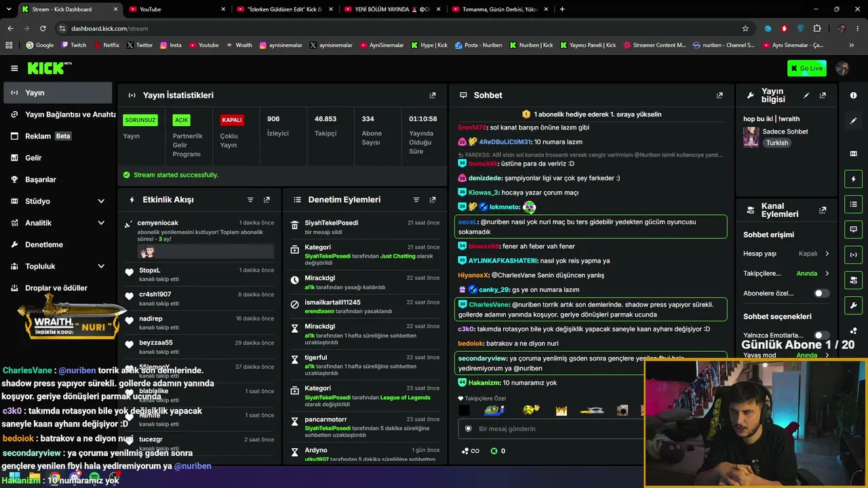Viewport: 868px width, 488px height.
Task: Toggle the chat bubble icon in right rail
Action: 853,229
